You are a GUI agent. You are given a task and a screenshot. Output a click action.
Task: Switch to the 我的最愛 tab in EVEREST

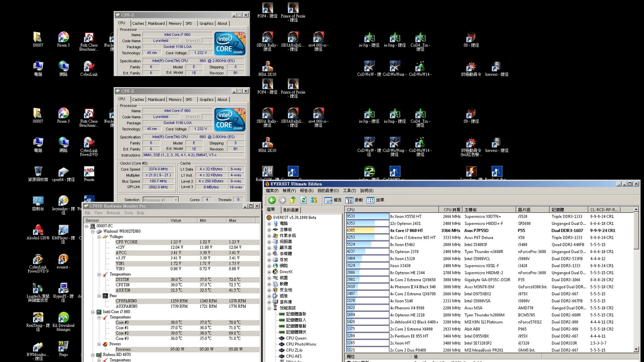pos(291,210)
